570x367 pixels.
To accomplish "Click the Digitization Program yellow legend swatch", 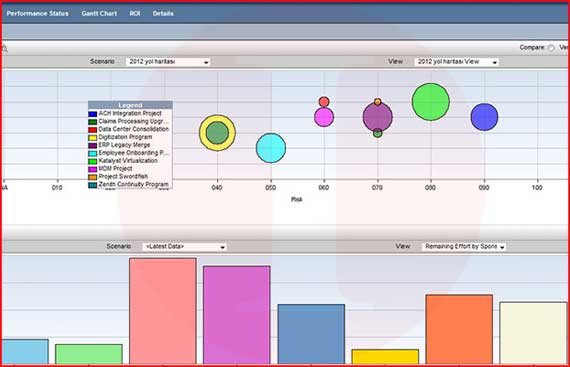I will point(93,138).
